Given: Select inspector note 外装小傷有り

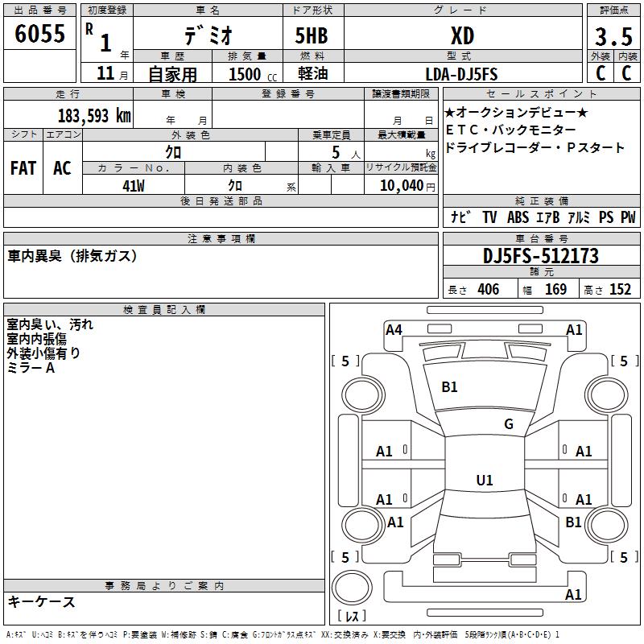Looking at the screenshot, I should [43, 353].
